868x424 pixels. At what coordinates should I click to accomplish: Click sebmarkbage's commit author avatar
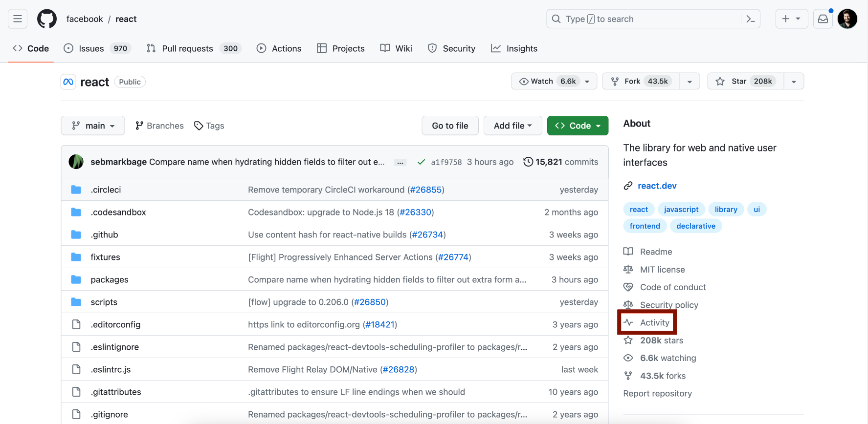point(76,162)
